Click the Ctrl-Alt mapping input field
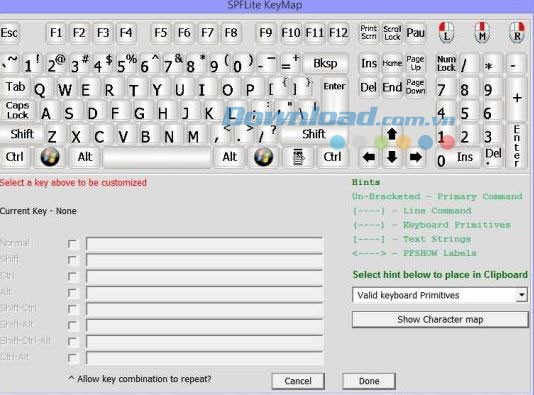Screen dimensions: 534x395 point(204,358)
